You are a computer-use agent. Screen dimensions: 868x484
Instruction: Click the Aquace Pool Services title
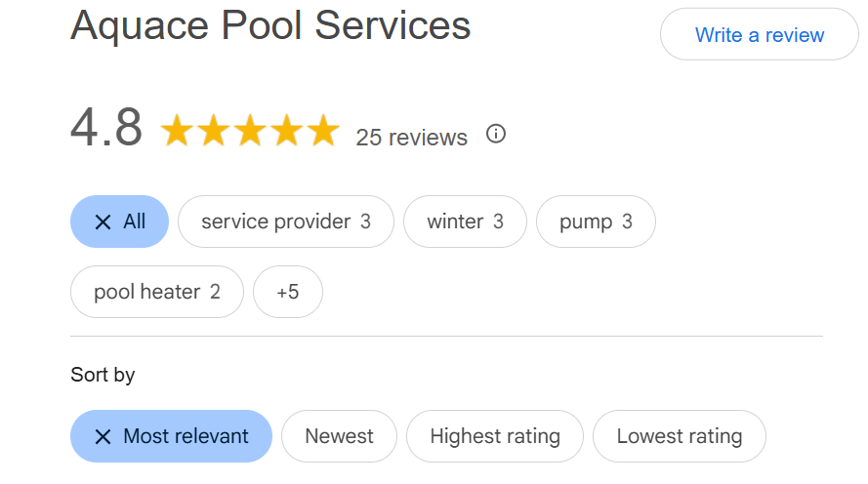[x=270, y=25]
